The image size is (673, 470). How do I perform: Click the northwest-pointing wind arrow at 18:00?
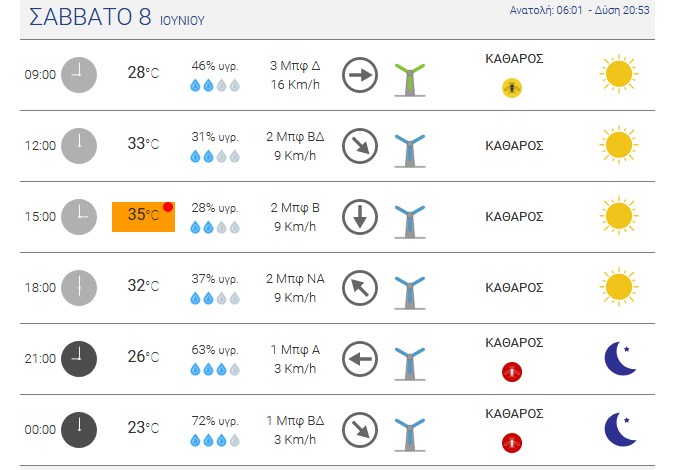pyautogui.click(x=360, y=288)
